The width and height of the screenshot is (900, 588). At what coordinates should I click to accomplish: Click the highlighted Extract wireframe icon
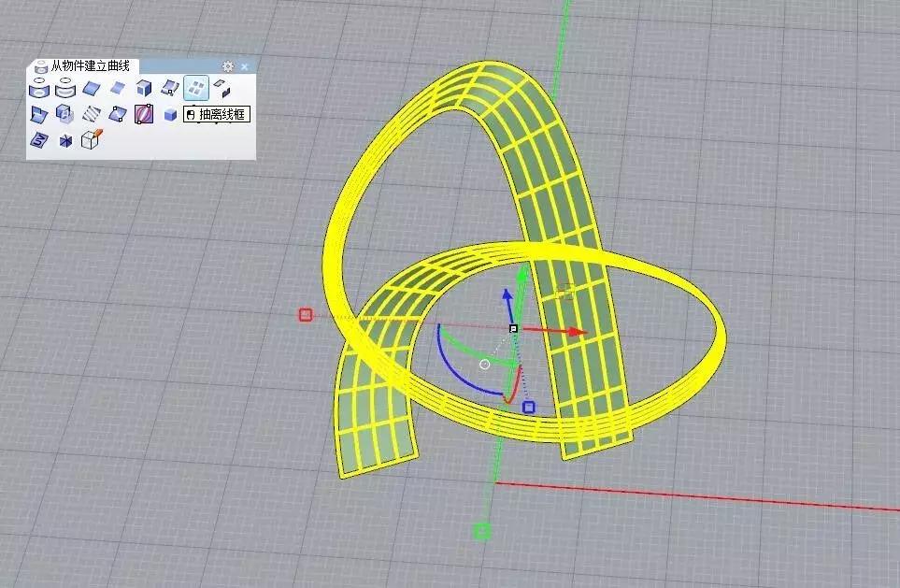click(x=195, y=89)
